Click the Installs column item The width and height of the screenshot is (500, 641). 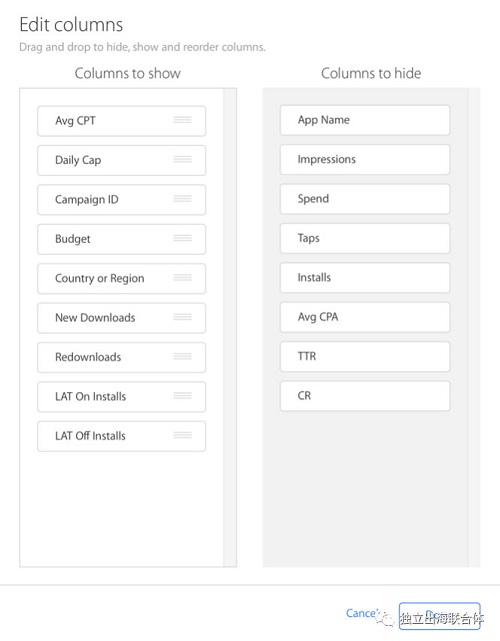(365, 278)
